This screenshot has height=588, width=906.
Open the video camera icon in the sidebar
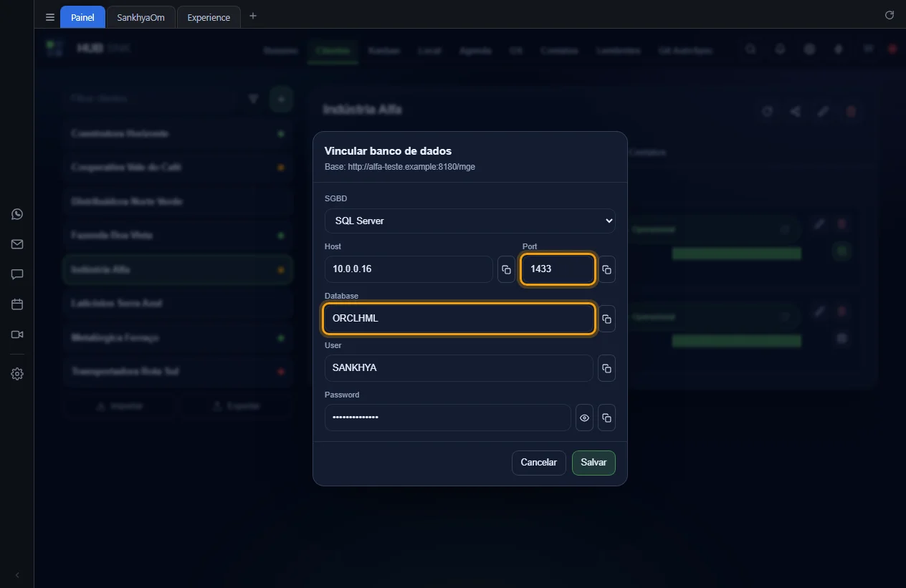point(17,334)
